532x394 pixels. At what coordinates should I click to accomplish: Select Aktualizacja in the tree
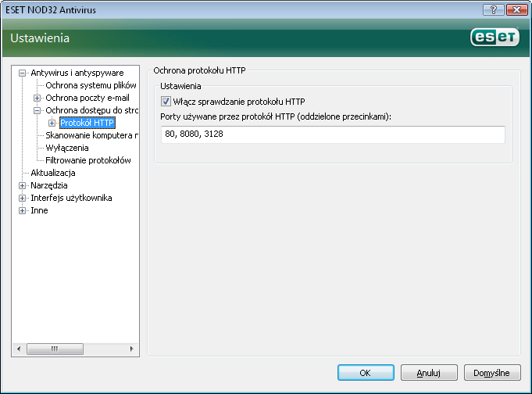click(x=53, y=173)
